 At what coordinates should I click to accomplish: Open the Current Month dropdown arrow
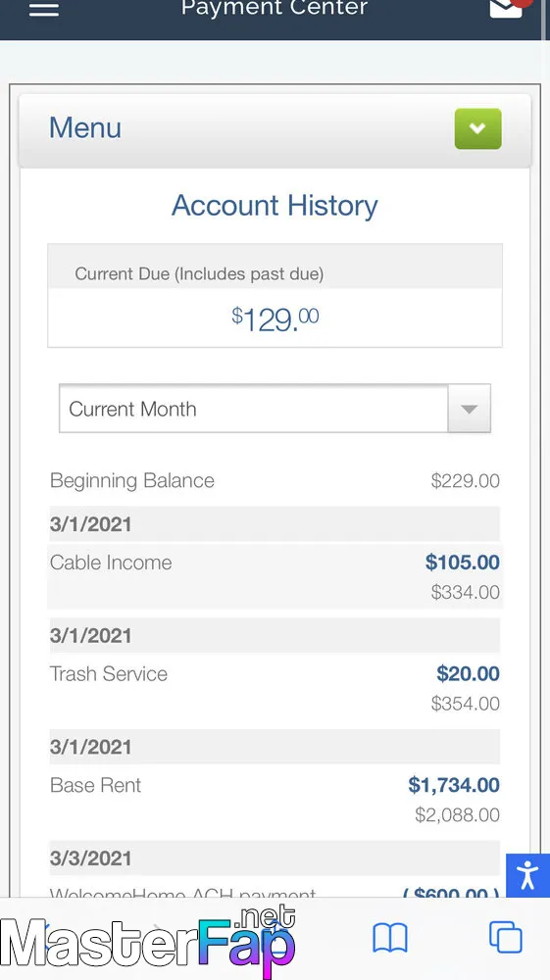(x=469, y=409)
